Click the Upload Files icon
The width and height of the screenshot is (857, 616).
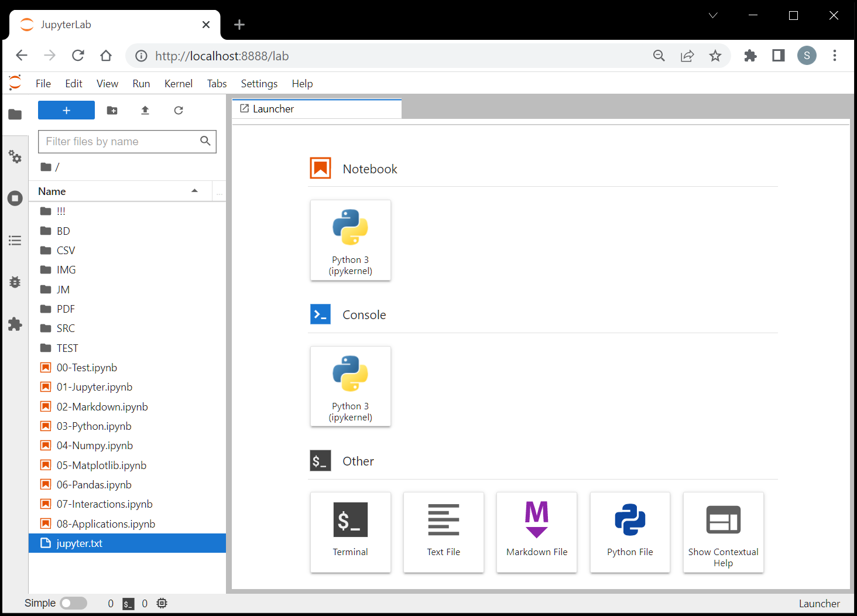(x=145, y=111)
